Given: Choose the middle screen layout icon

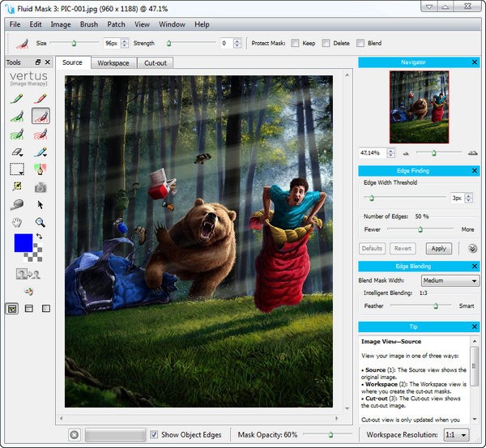Looking at the screenshot, I should click(x=29, y=308).
